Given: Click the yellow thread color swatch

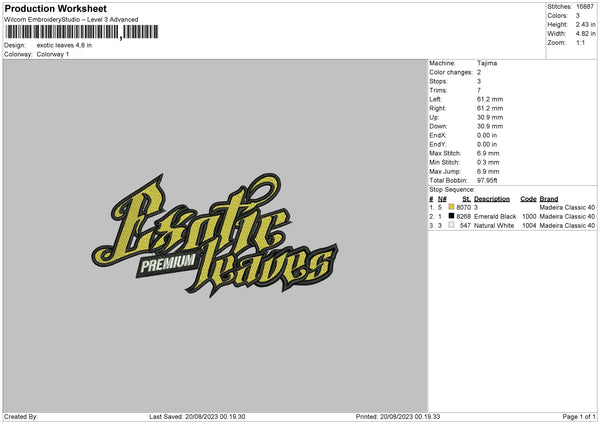Looking at the screenshot, I should (452, 207).
